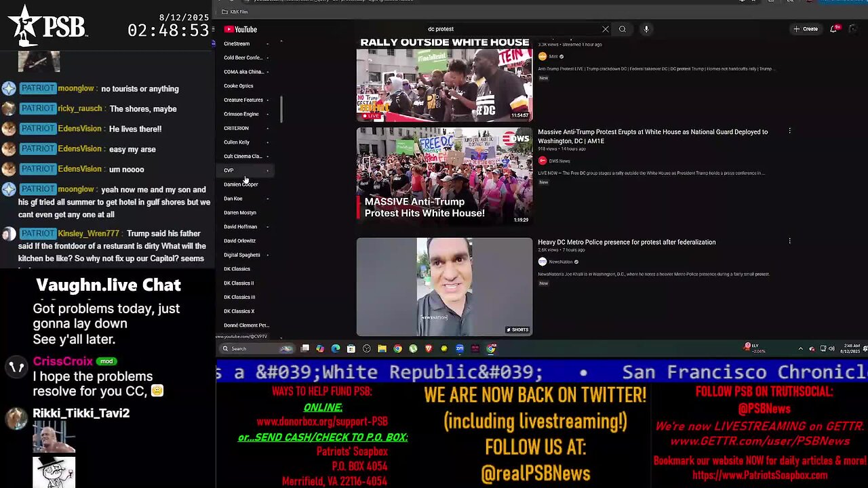
Task: Show hidden system tray icons
Action: (801, 348)
